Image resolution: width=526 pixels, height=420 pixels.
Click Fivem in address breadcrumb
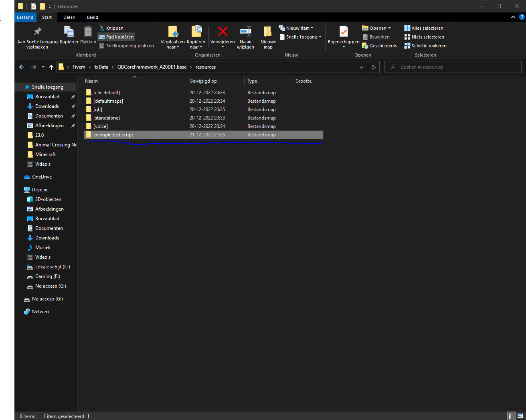[x=79, y=67]
